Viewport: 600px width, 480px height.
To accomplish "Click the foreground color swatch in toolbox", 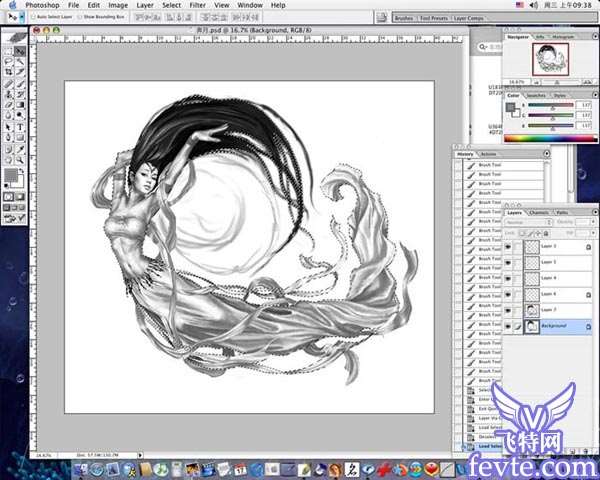I will (11, 175).
